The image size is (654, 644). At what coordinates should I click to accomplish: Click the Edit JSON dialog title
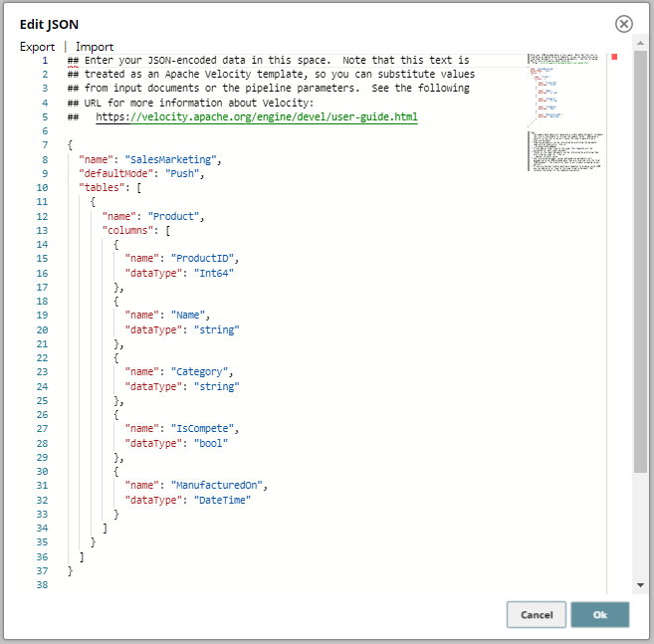point(49,24)
